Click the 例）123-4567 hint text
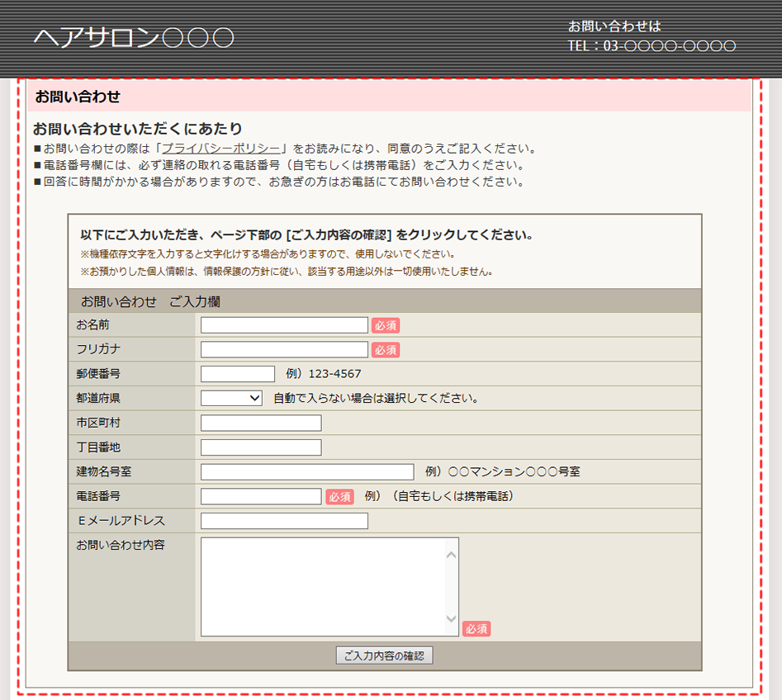This screenshot has width=782, height=700. click(x=324, y=374)
